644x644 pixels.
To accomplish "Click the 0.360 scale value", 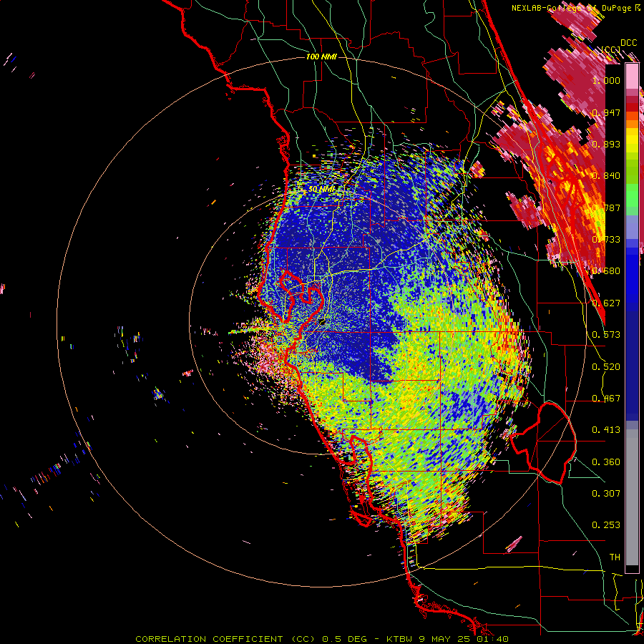I will pyautogui.click(x=606, y=462).
